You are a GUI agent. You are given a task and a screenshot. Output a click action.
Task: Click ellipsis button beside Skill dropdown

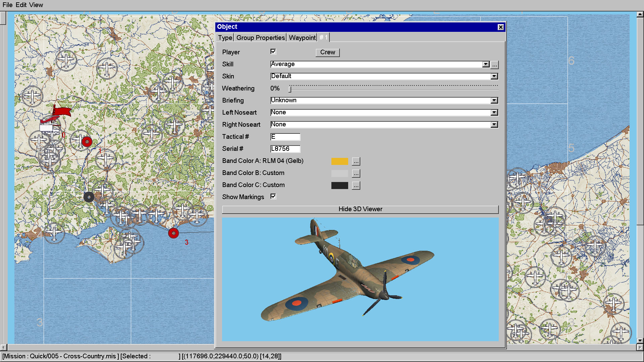494,64
